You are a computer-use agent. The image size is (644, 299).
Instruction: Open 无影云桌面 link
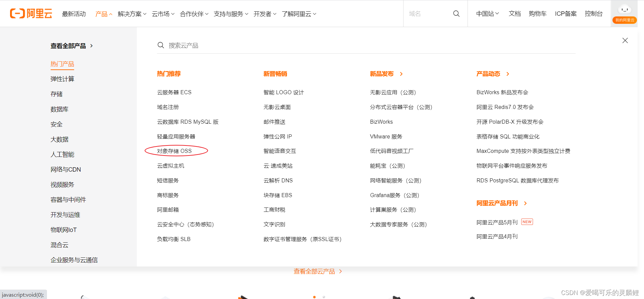click(x=277, y=107)
